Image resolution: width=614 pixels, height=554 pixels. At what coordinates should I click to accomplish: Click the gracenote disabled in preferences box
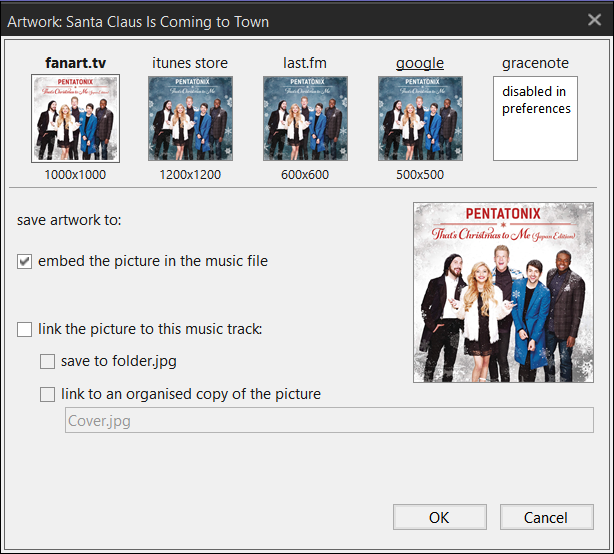coord(535,118)
